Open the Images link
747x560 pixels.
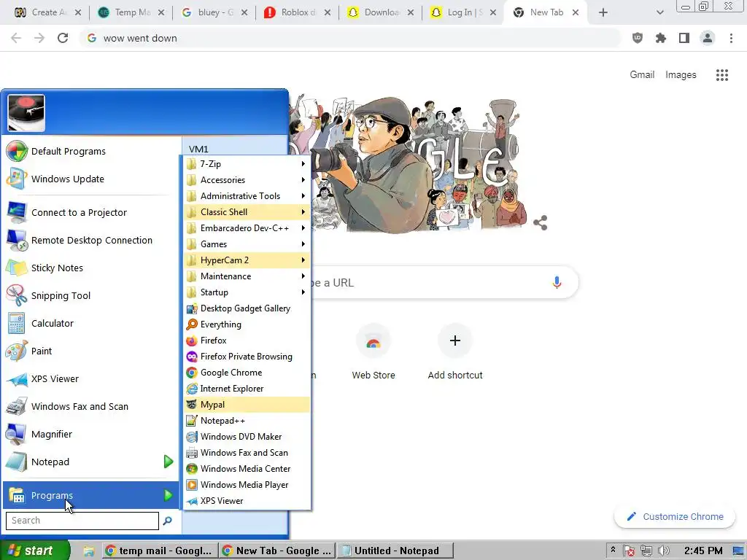coord(681,75)
